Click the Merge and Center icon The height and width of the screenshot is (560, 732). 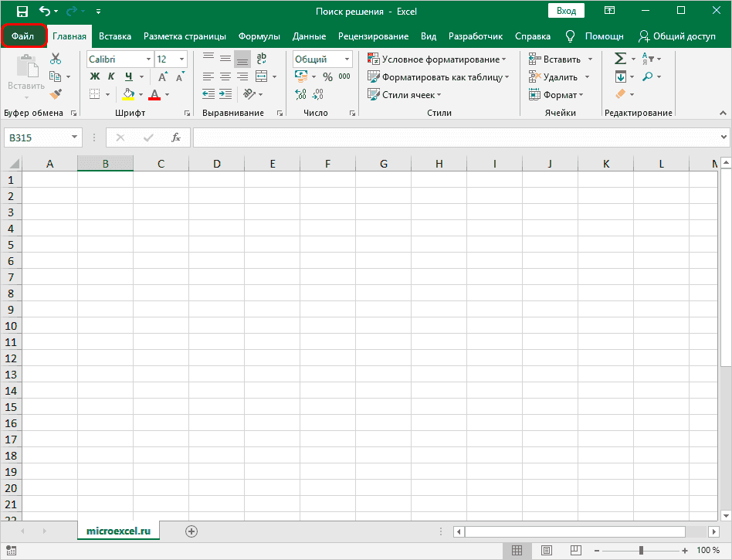(x=261, y=76)
